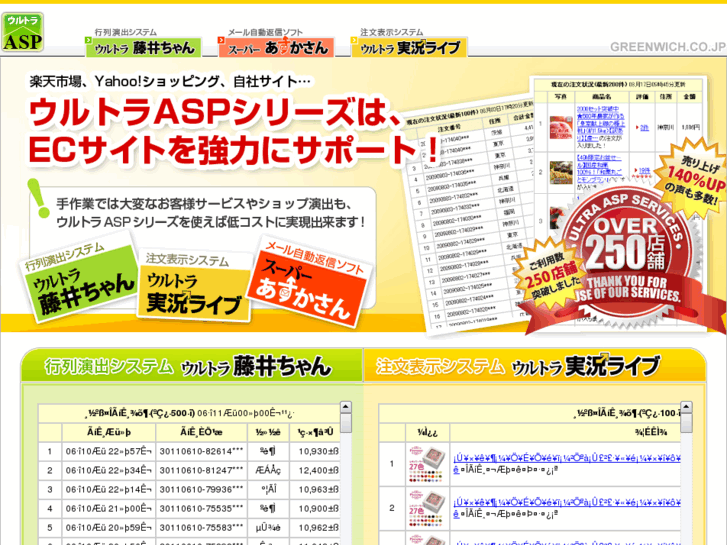The width and height of the screenshot is (727, 545).
Task: Click the ご利用数250店舗 starburst badge
Action: pyautogui.click(x=550, y=273)
